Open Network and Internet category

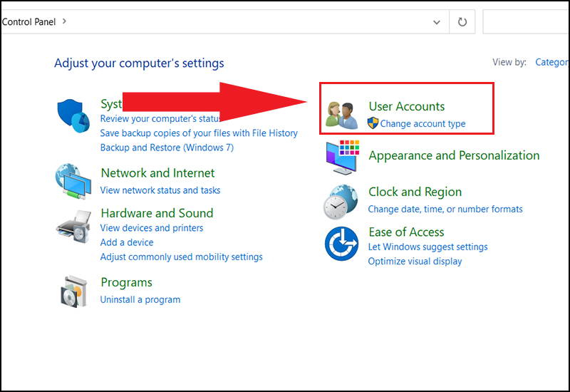[157, 173]
